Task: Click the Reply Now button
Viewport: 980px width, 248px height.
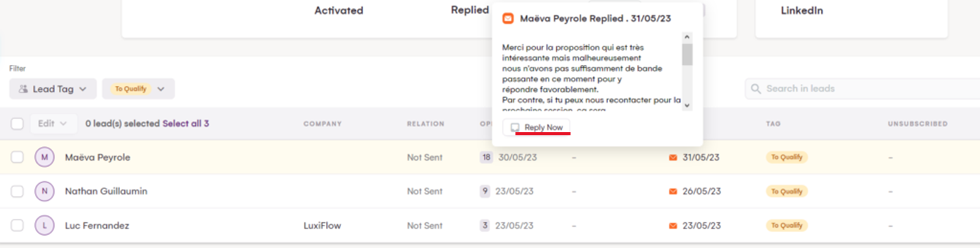Action: click(x=537, y=127)
